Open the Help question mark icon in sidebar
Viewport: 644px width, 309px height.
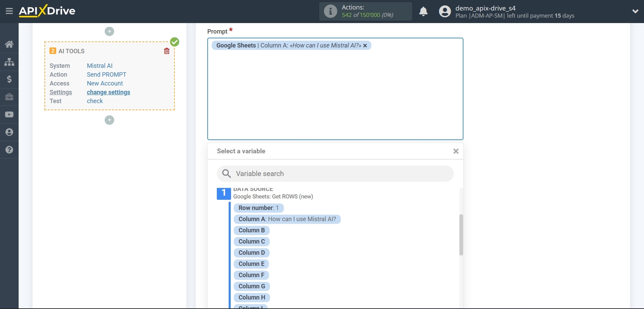pos(9,150)
